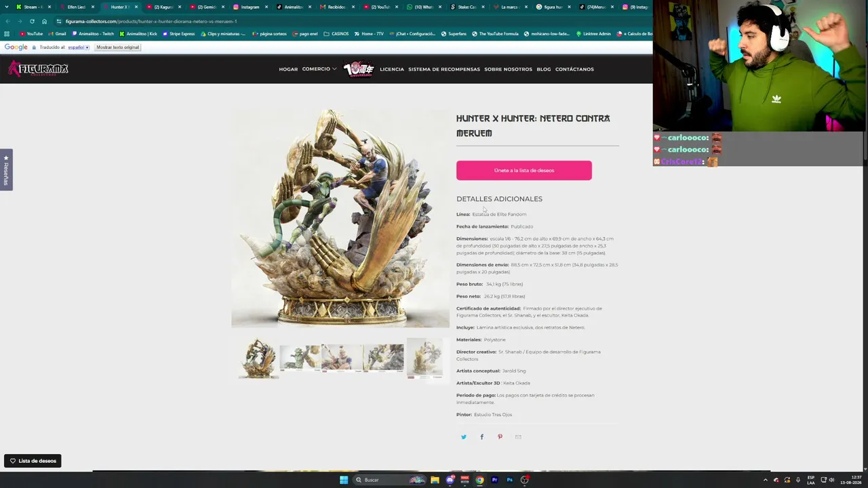This screenshot has width=868, height=488.
Task: Launch Adobe Photoshop from taskbar
Action: [509, 480]
